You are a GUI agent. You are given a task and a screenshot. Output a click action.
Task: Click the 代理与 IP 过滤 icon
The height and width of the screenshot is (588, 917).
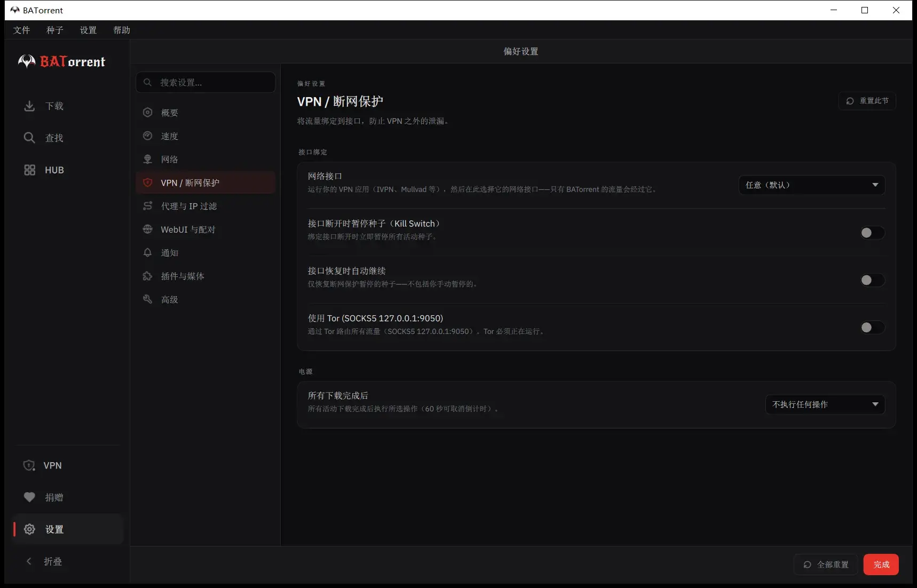[x=148, y=206]
